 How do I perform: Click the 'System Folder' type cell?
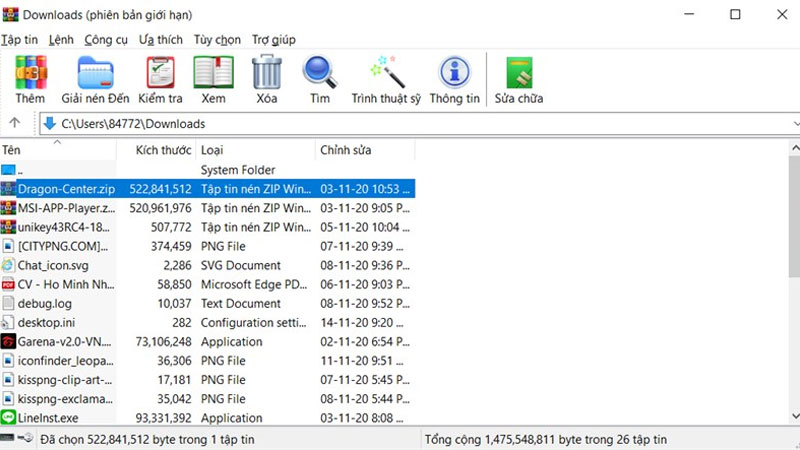click(238, 170)
